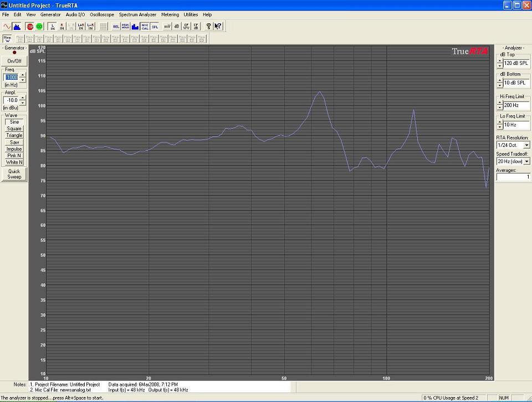Click the SPL display toolbar icon
Viewport: 532px width, 402px height.
155,26
